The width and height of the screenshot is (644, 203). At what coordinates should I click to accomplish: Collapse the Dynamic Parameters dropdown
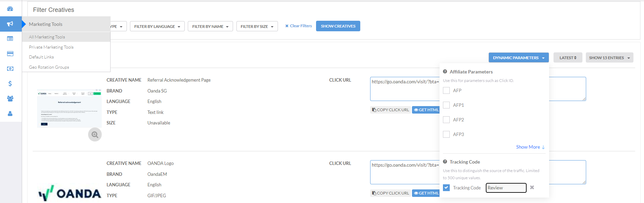pos(518,58)
